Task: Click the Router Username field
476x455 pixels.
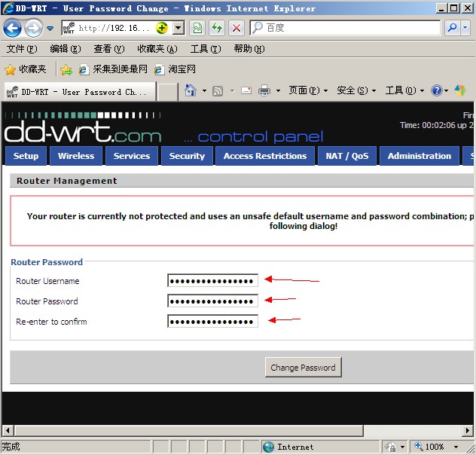Action: 212,280
